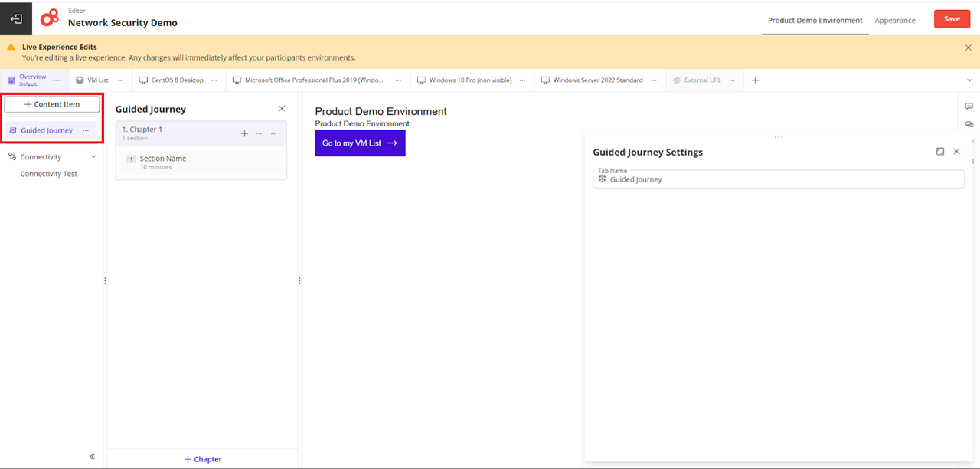Open the comments icon on right rail
980x469 pixels.
[x=969, y=107]
